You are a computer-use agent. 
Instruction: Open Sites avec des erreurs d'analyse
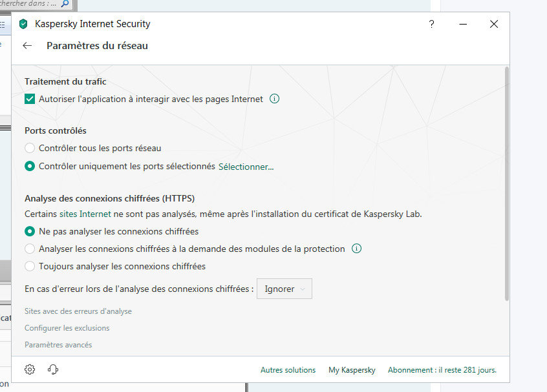coord(78,311)
